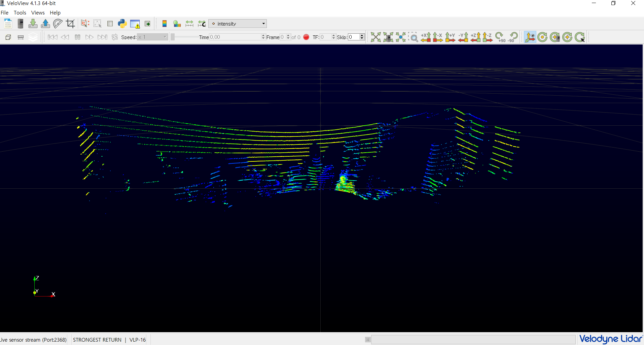Set view direction to +X
Viewport: 644px width, 345px height.
(426, 37)
